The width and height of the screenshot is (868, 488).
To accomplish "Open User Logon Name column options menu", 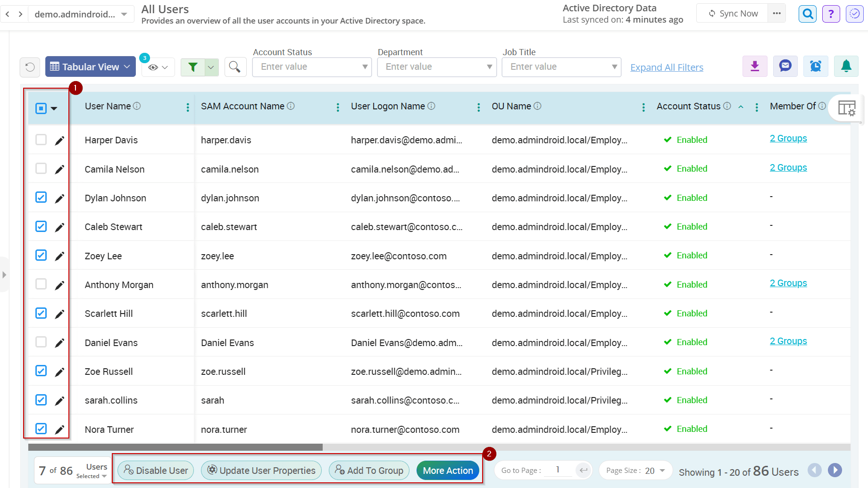I will point(478,108).
